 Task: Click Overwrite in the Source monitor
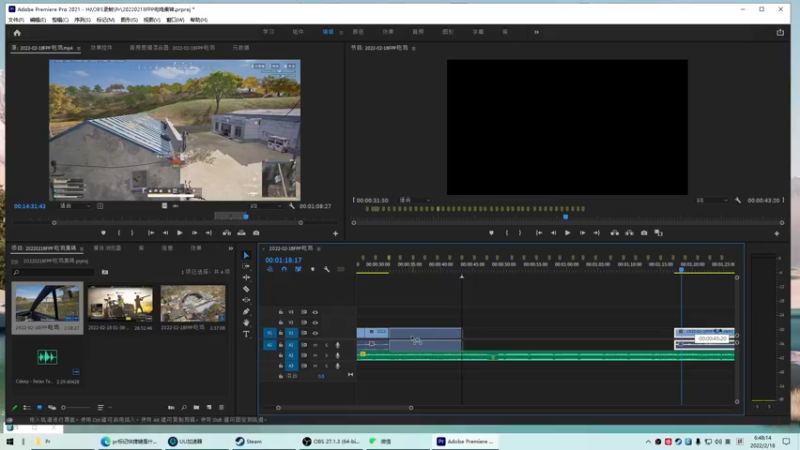point(241,233)
